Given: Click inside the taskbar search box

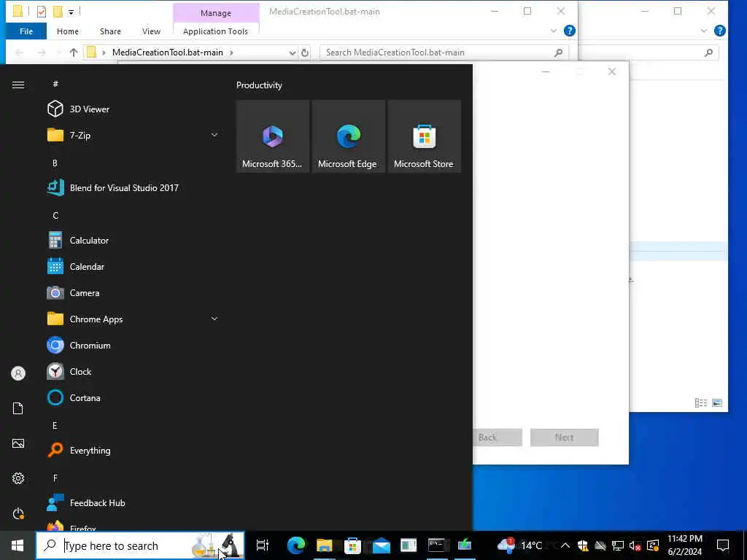Looking at the screenshot, I should tap(140, 545).
